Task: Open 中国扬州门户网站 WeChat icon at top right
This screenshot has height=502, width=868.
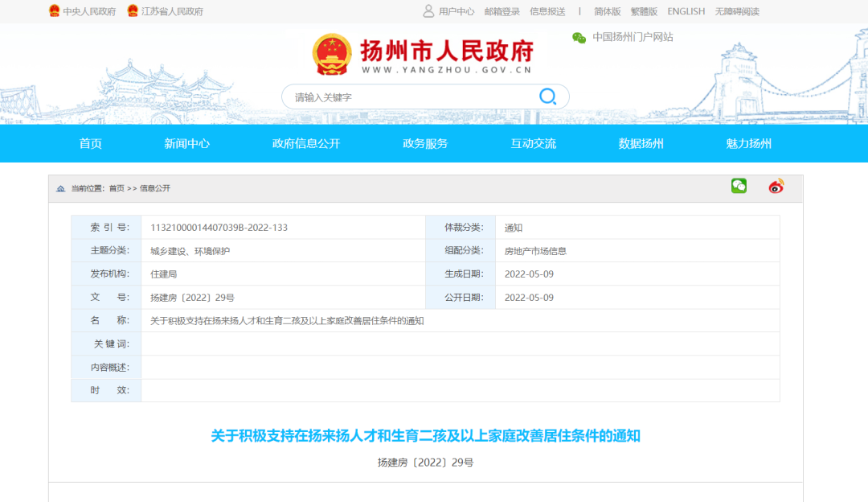Action: (x=578, y=37)
